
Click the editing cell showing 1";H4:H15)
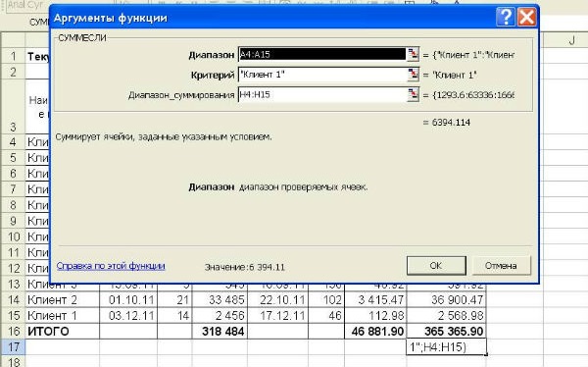[446, 346]
